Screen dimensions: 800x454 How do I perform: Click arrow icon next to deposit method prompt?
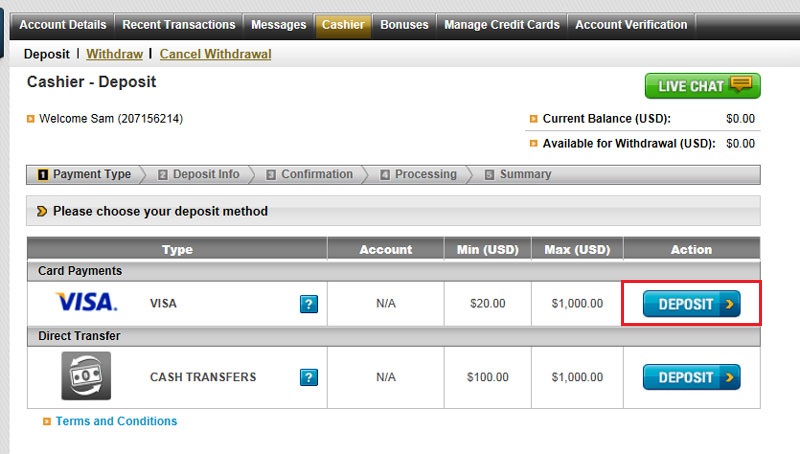coord(41,212)
